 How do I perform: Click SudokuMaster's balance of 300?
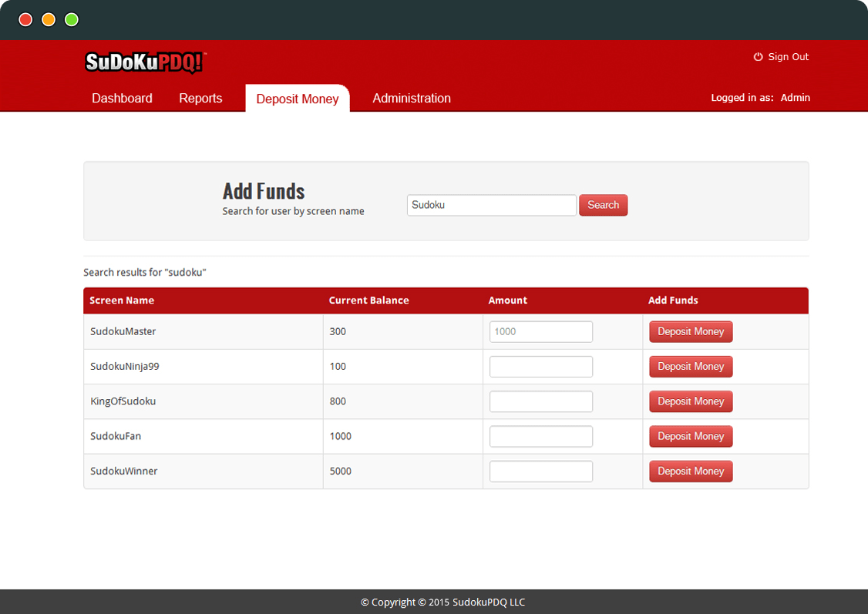coord(338,331)
